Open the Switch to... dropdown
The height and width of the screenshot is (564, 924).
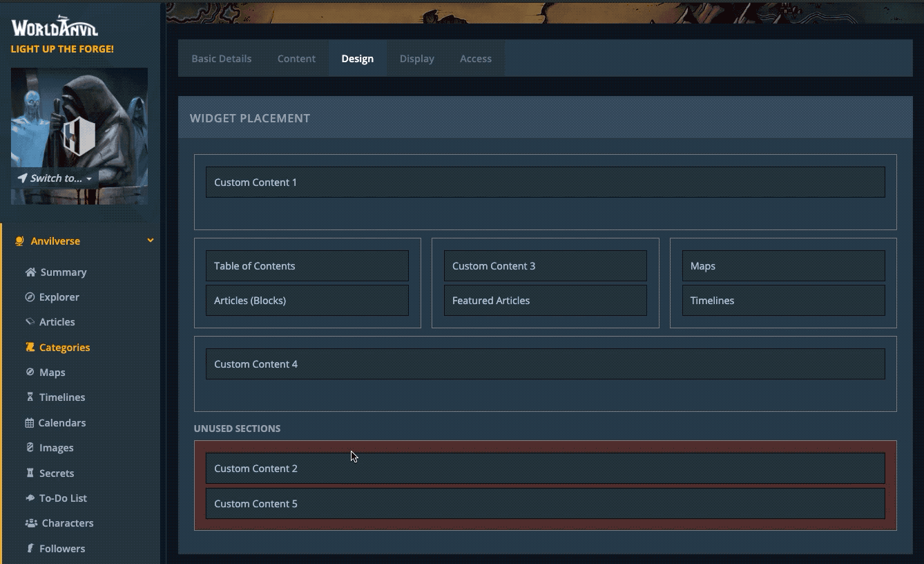pyautogui.click(x=55, y=178)
